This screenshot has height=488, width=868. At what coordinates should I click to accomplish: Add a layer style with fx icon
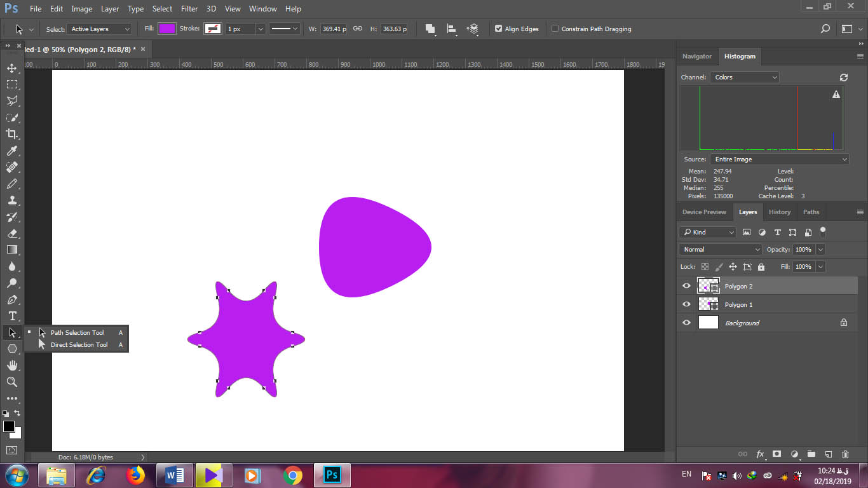click(x=760, y=454)
